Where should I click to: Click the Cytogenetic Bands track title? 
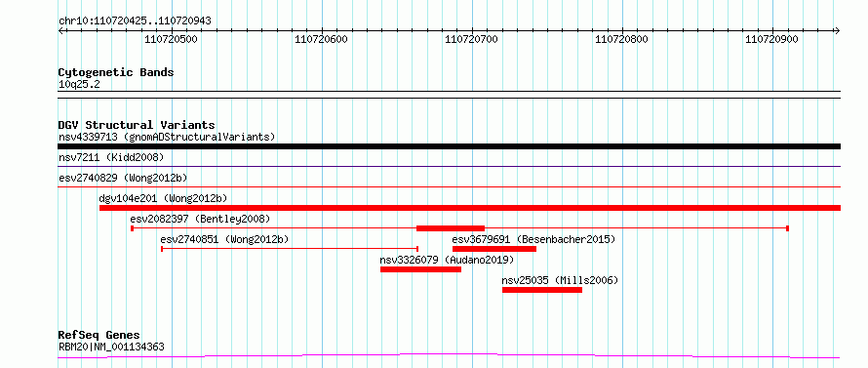point(116,72)
